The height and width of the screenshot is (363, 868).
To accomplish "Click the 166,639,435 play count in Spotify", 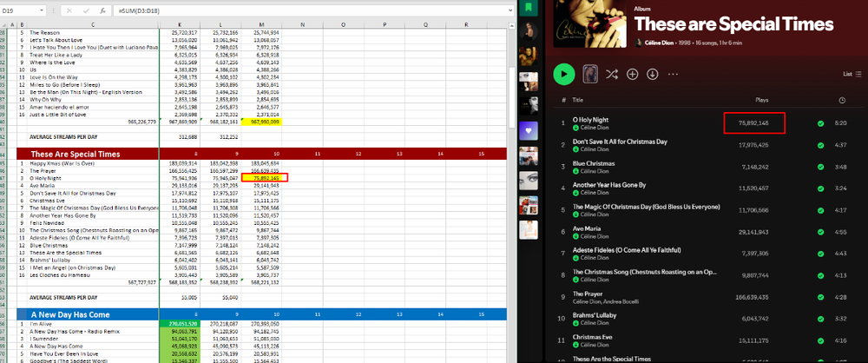I will tap(753, 298).
